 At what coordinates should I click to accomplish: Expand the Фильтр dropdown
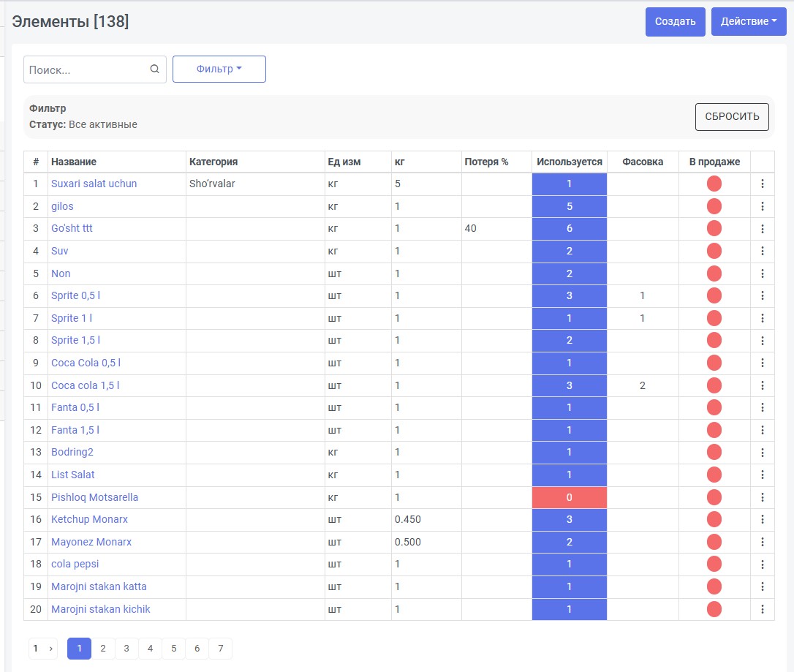coord(219,69)
